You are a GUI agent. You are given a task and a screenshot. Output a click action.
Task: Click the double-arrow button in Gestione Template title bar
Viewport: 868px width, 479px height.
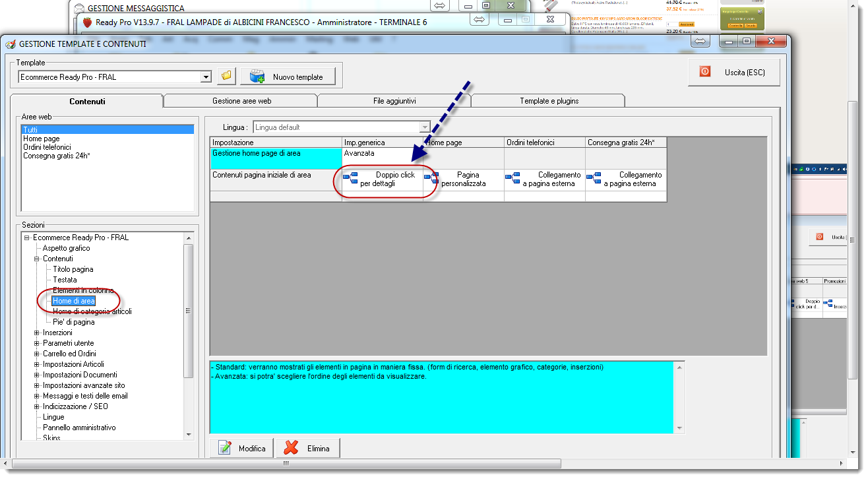(700, 41)
